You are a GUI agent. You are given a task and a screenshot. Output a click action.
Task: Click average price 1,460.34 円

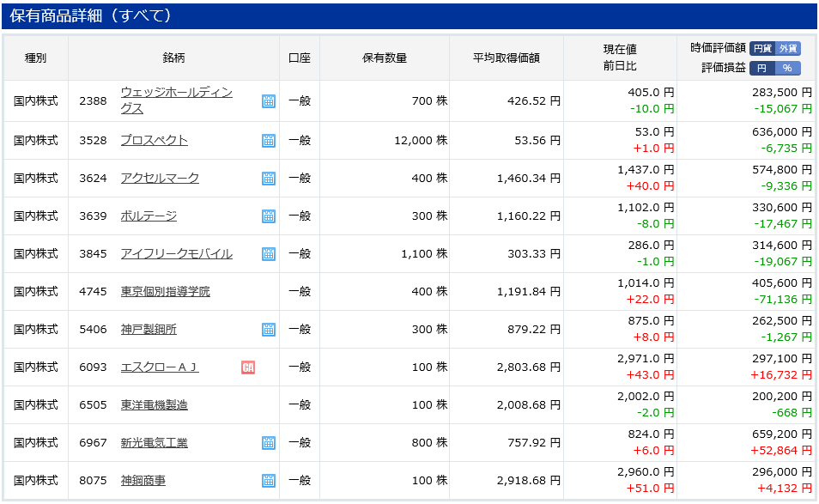click(529, 178)
